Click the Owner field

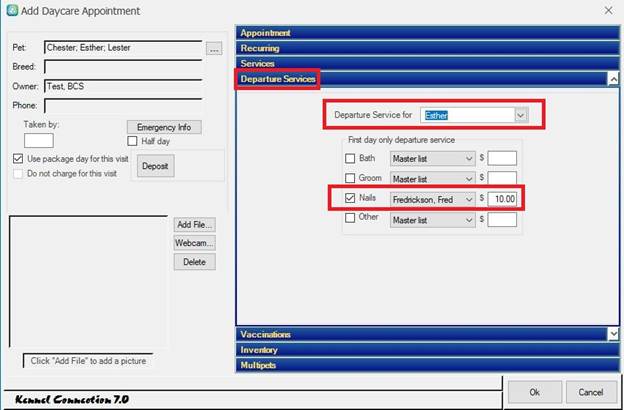coord(123,86)
